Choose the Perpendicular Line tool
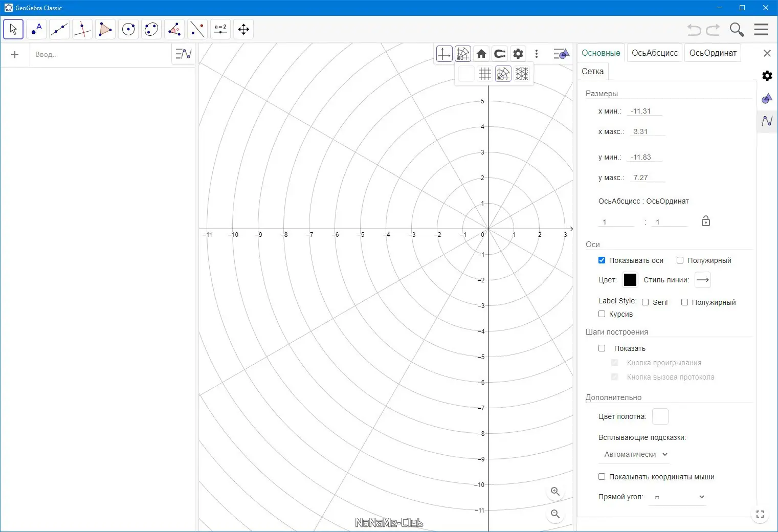 pyautogui.click(x=82, y=29)
